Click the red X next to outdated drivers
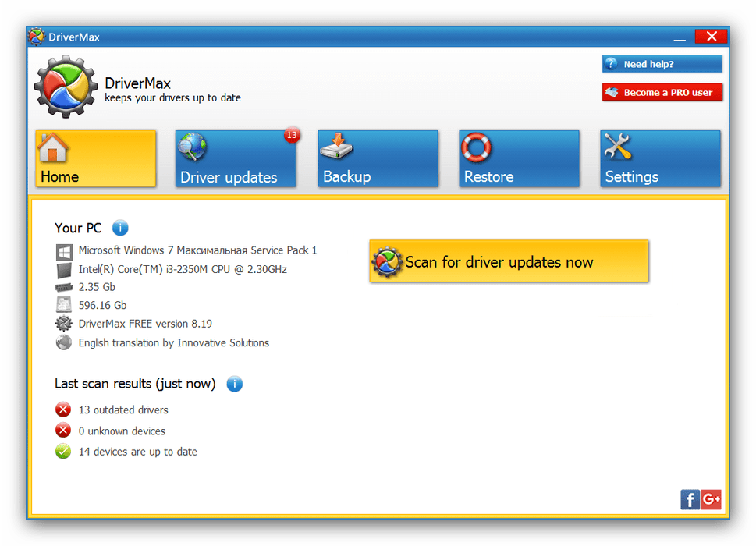The image size is (756, 546). point(63,409)
